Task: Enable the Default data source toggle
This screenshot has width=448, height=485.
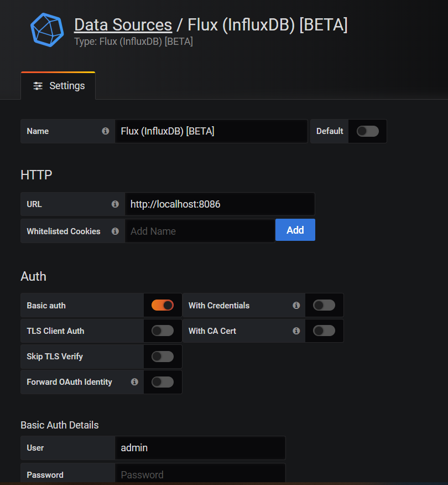Action: point(367,131)
